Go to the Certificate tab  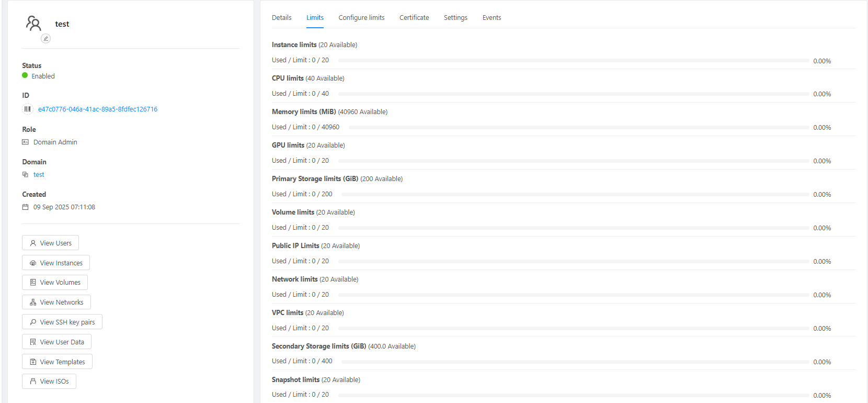click(414, 18)
